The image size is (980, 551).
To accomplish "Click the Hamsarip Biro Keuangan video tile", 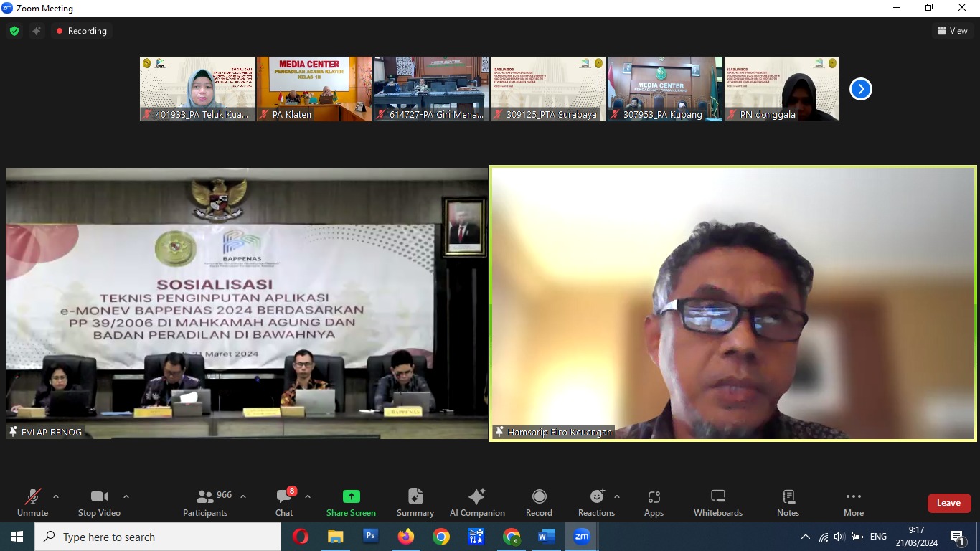I will click(x=733, y=303).
